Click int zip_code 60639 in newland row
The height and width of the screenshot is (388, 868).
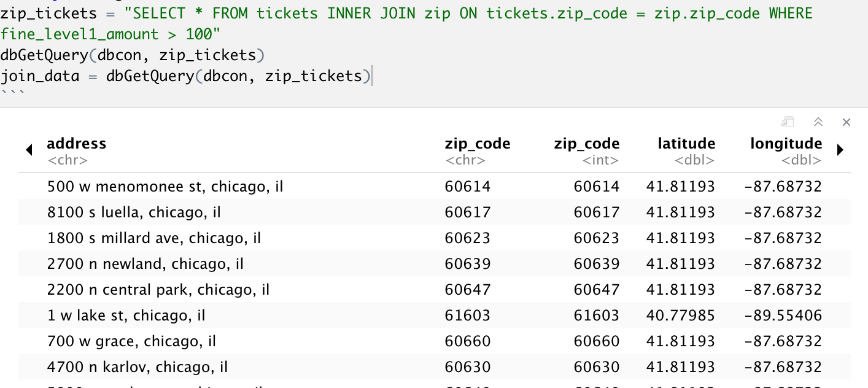[x=597, y=263]
